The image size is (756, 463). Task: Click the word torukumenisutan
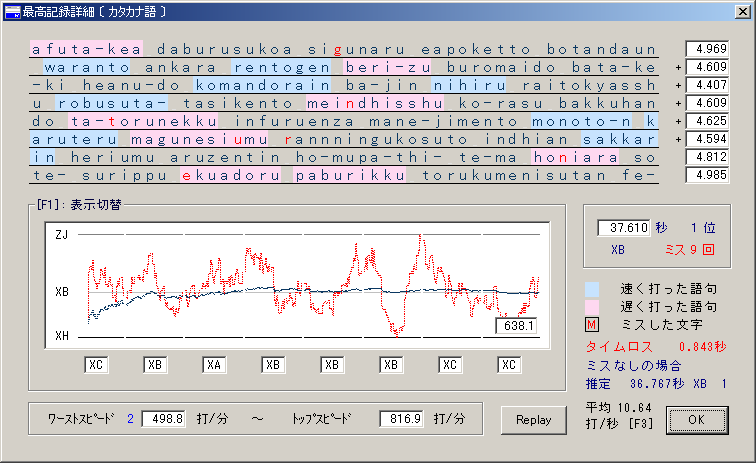pos(513,175)
